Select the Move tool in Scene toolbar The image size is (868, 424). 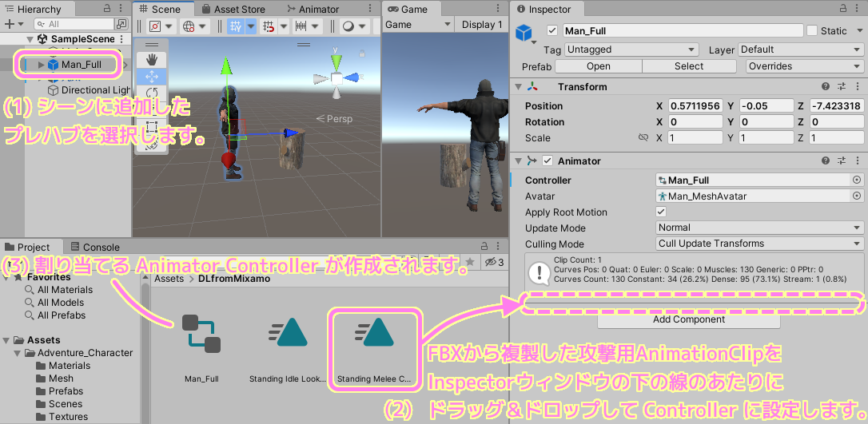pos(151,77)
